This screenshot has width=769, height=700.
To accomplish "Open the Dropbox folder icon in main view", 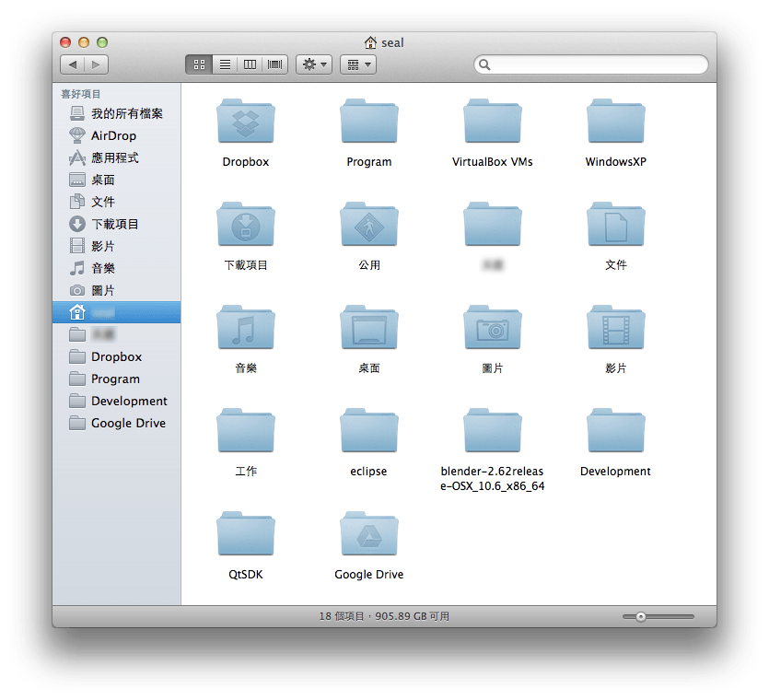I will click(x=245, y=122).
